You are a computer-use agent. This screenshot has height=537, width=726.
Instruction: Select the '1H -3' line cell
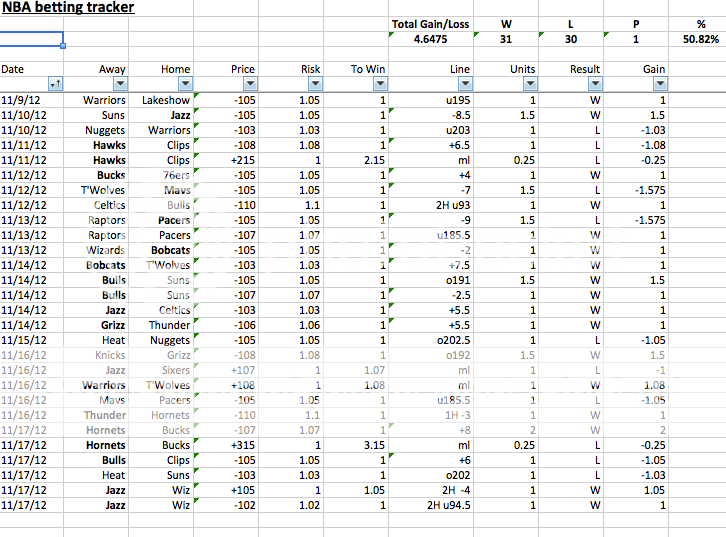(x=431, y=415)
